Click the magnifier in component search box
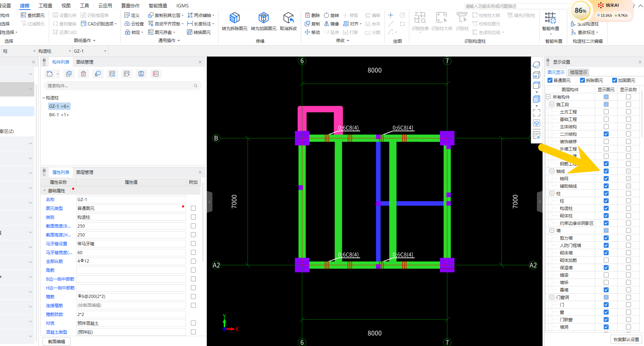 coord(195,86)
